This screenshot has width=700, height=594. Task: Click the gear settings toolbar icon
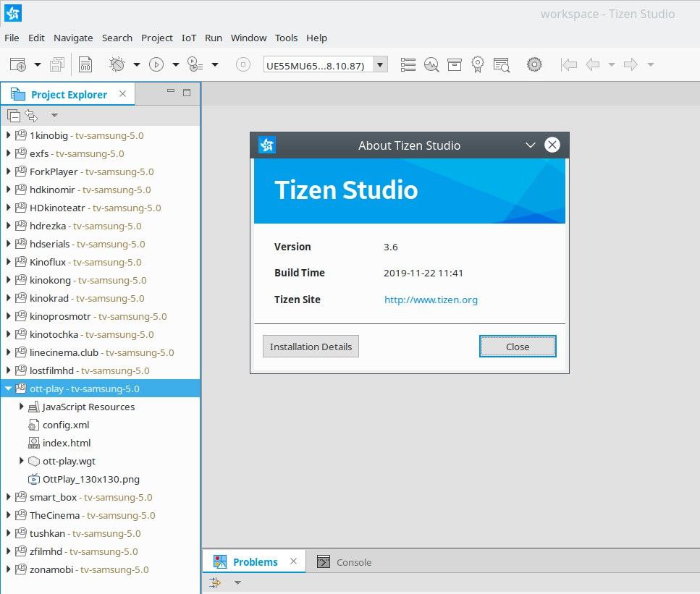click(x=534, y=64)
